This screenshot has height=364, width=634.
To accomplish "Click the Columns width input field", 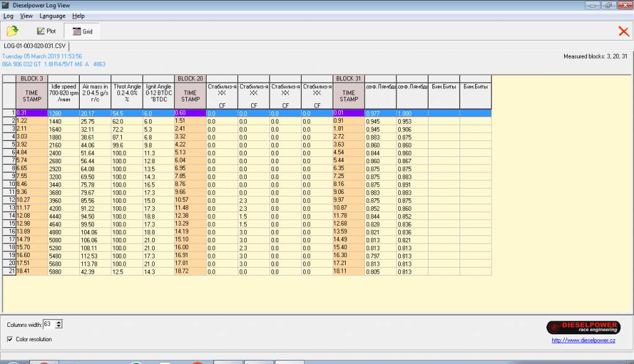I will coord(48,324).
